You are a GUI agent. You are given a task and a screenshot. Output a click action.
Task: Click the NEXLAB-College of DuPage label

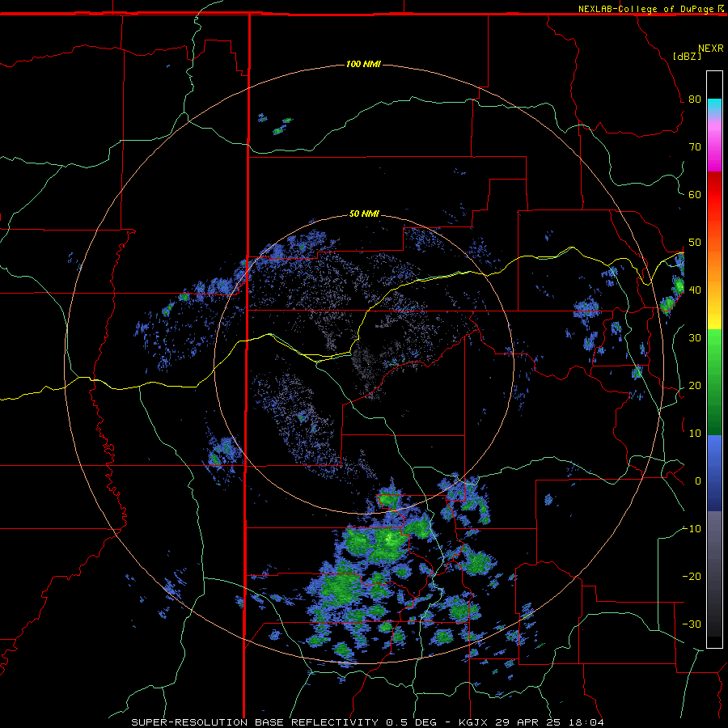[x=645, y=9]
